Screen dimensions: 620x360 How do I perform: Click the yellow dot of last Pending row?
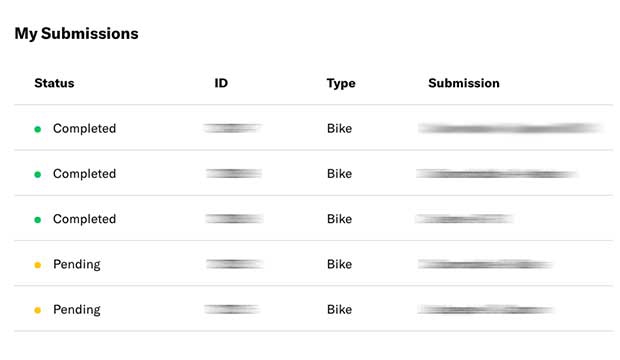[38, 310]
